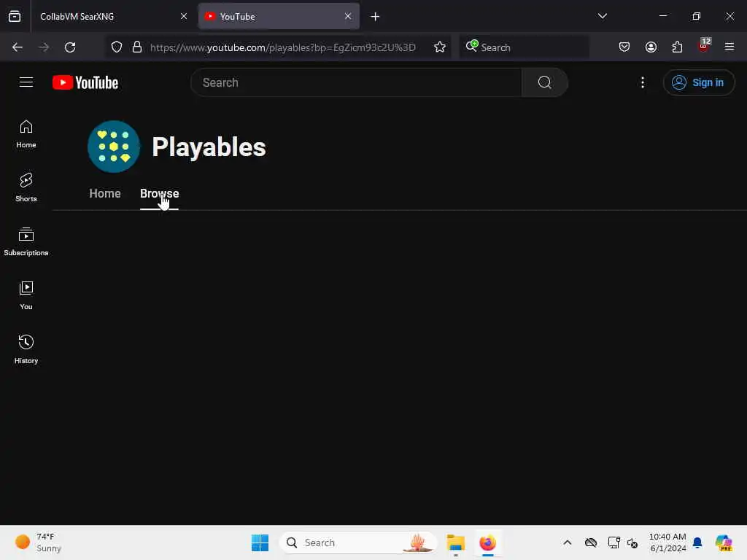Open Home in YouTube sidebar
This screenshot has width=747, height=560.
pyautogui.click(x=26, y=134)
